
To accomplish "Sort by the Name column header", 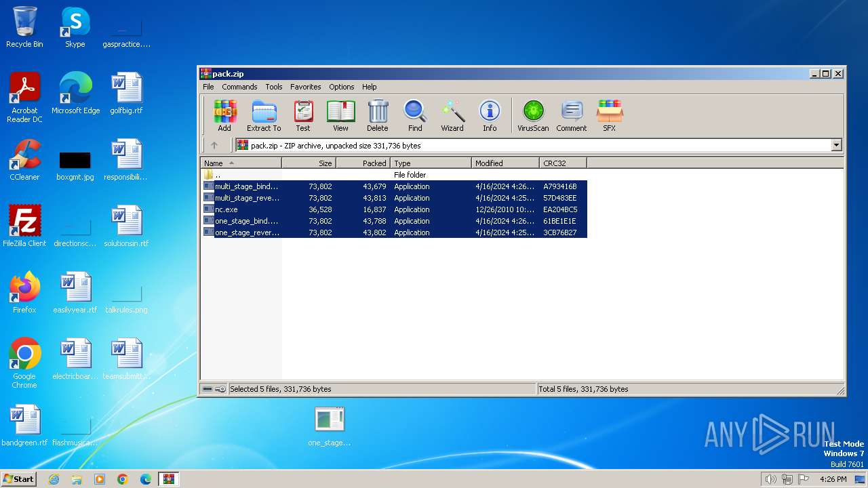I will click(241, 163).
